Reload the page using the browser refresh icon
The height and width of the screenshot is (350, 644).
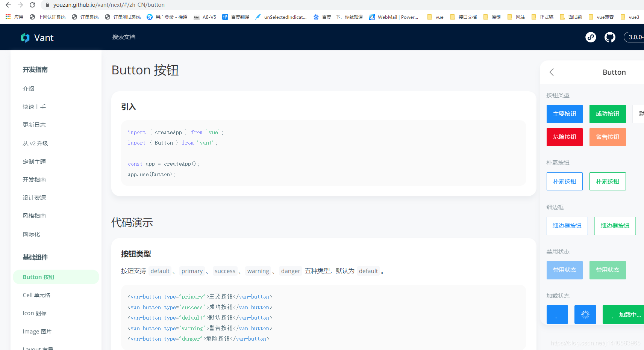(x=32, y=5)
